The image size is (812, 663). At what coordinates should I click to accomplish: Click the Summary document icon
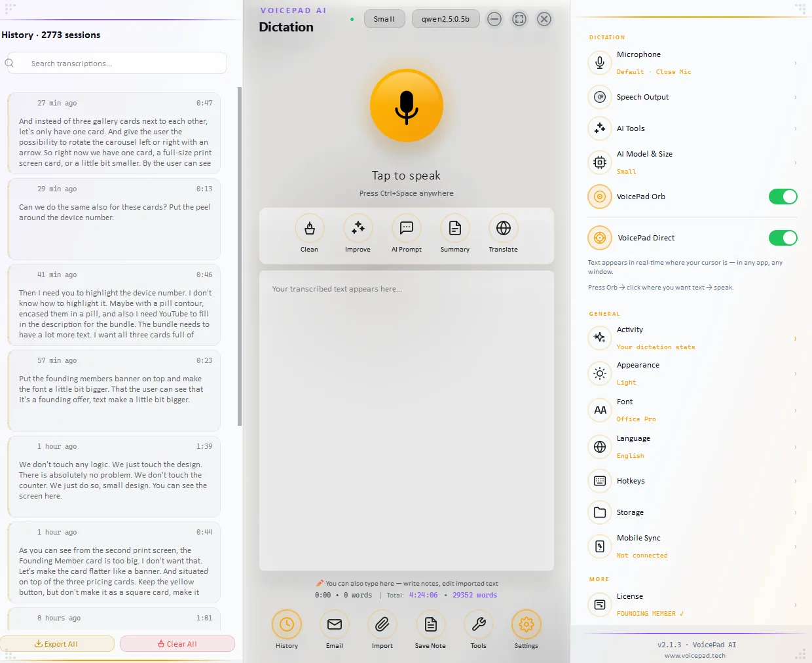point(454,228)
